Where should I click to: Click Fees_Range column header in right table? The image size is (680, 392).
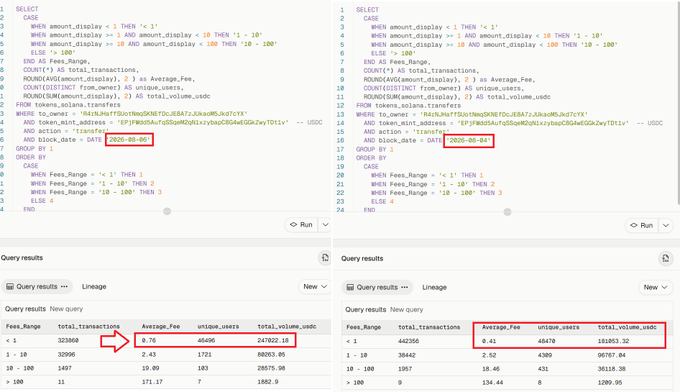(x=363, y=327)
